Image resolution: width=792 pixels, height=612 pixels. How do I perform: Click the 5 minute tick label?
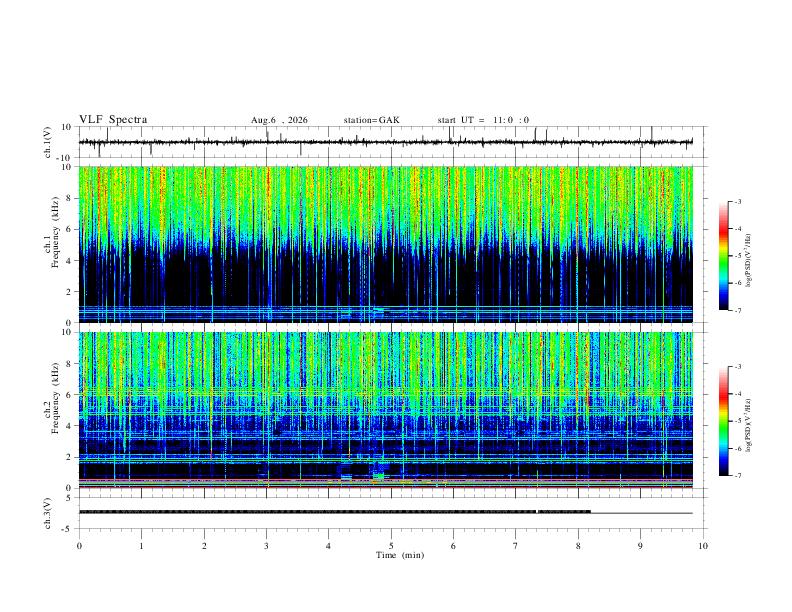[x=391, y=546]
